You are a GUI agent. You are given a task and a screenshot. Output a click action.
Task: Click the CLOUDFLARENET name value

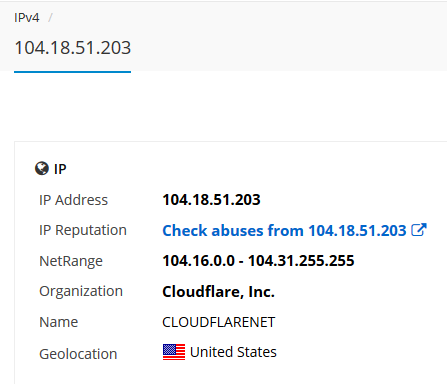click(219, 322)
